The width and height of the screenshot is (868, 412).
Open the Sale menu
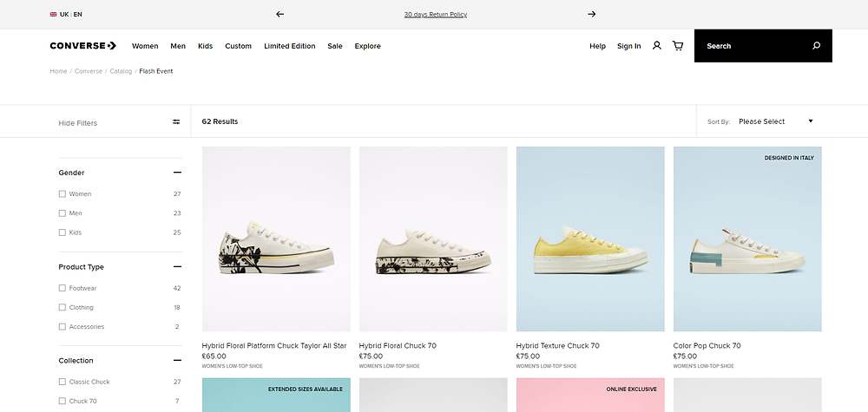[335, 46]
